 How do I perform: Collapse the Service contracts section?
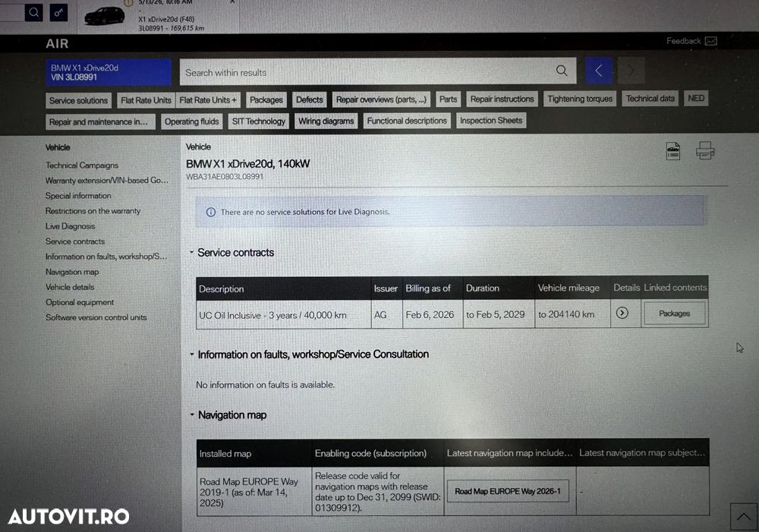[x=192, y=252]
